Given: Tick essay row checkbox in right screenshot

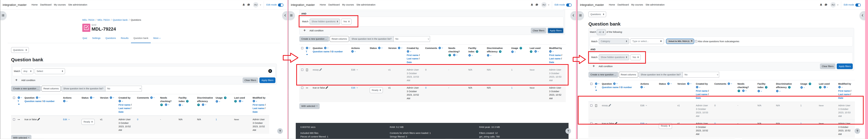Looking at the screenshot, I should coord(591,106).
